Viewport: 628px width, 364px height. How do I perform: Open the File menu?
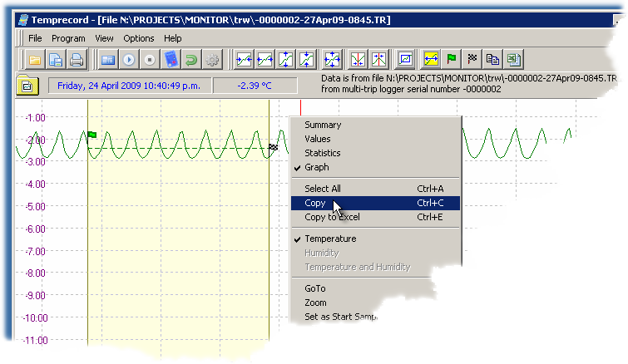[35, 38]
